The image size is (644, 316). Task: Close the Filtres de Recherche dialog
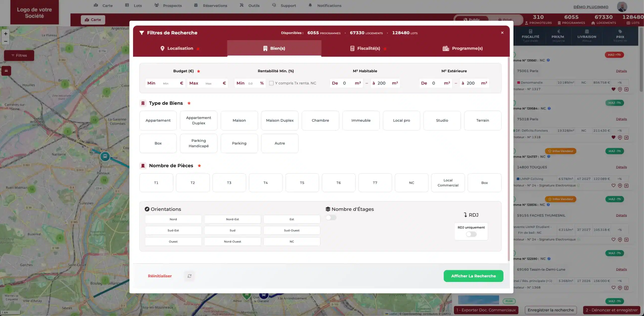pyautogui.click(x=502, y=33)
